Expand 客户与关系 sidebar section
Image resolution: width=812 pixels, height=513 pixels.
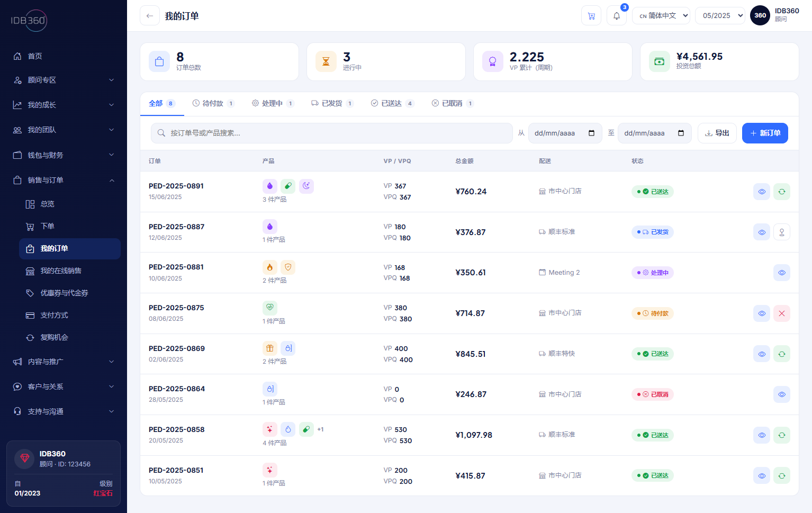[64, 386]
